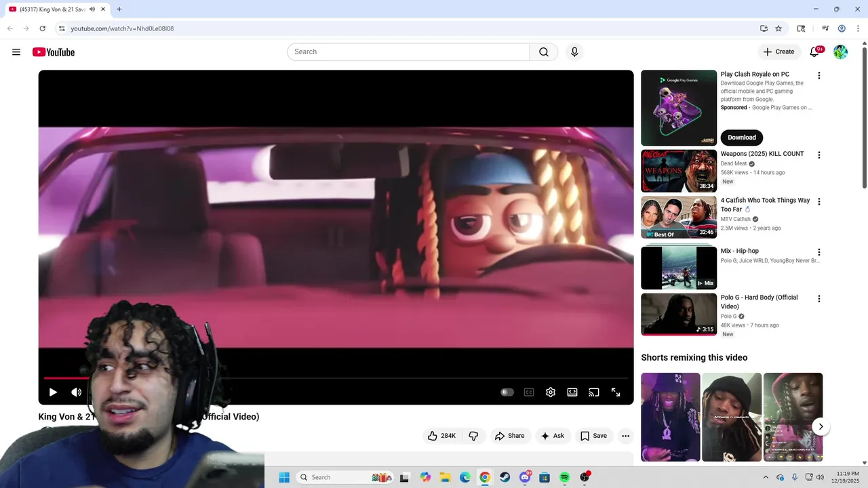Install the YouTube app from address bar
Screen dimensions: 868x488
[x=764, y=28]
